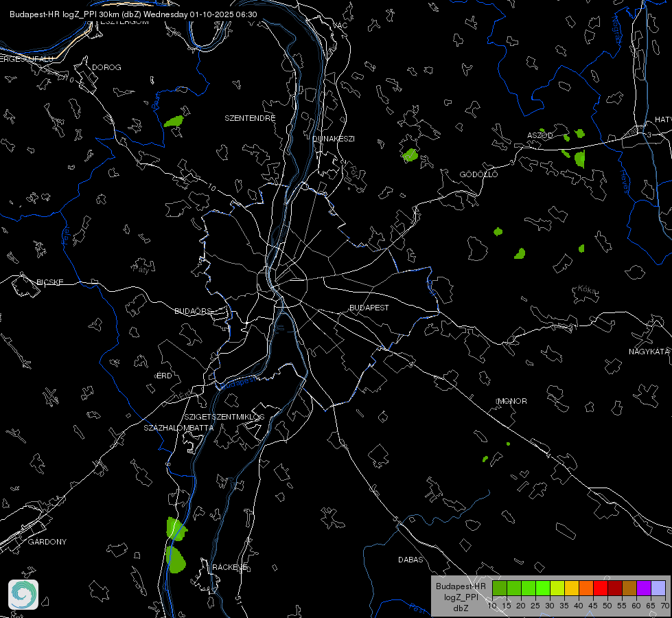Select the orange 40-45 dBZ legend swatch

point(586,588)
